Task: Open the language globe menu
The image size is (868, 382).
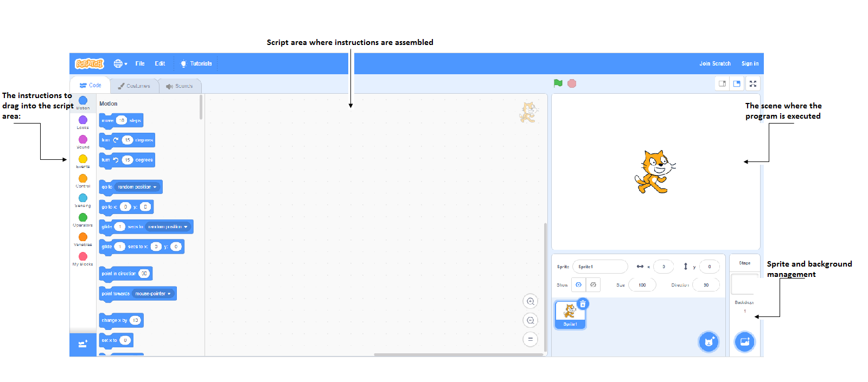Action: (120, 63)
